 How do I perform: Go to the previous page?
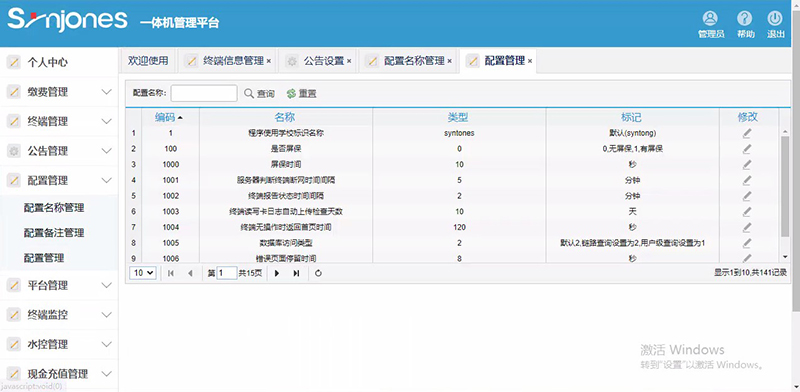[x=190, y=273]
